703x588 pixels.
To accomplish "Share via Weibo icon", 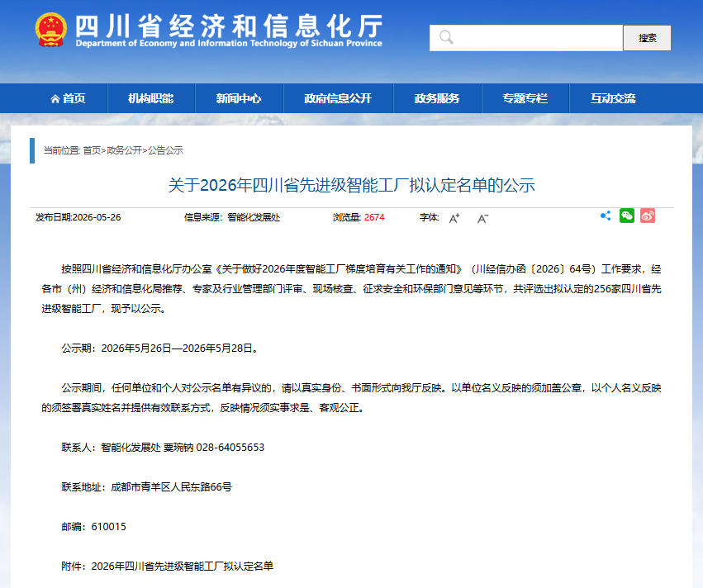I will point(648,216).
